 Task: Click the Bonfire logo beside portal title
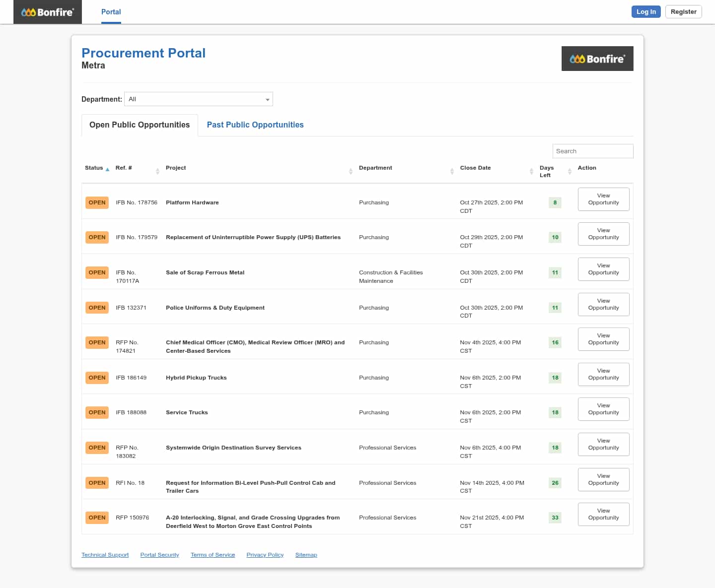coord(597,59)
